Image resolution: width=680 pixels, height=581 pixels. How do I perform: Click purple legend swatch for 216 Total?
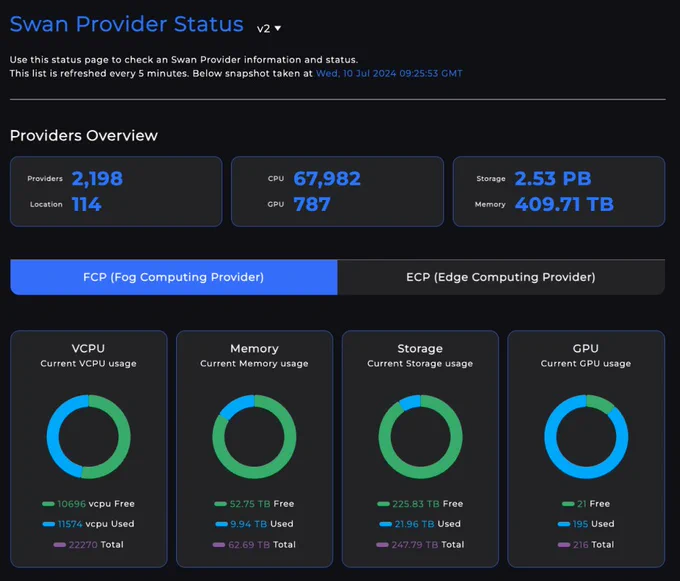(564, 545)
